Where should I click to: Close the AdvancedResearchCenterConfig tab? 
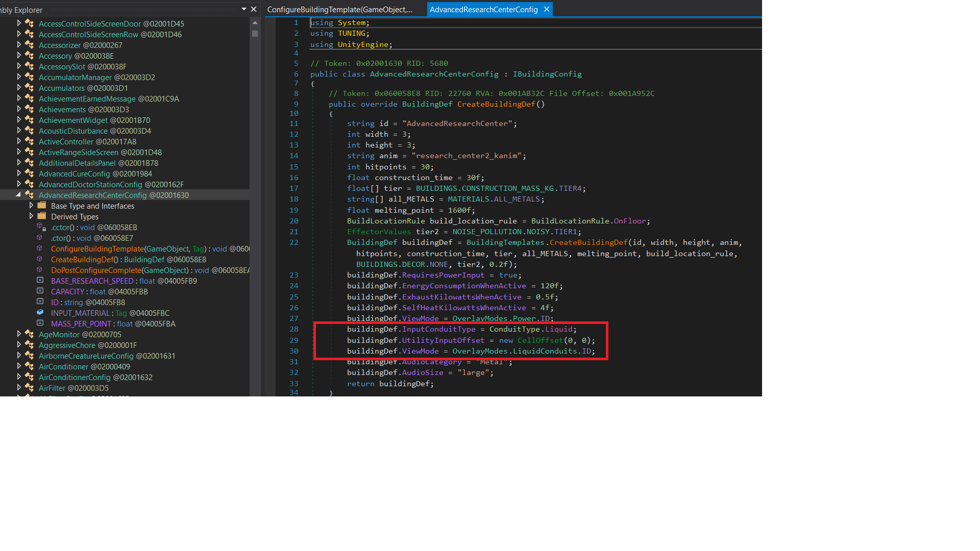(547, 10)
